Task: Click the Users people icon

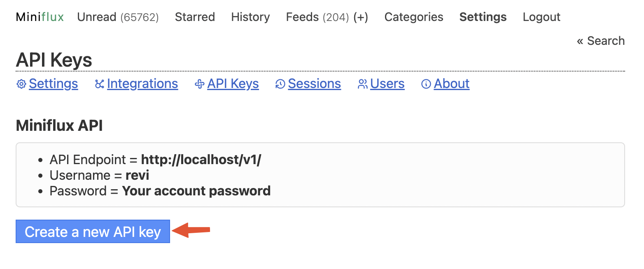Action: (x=362, y=84)
